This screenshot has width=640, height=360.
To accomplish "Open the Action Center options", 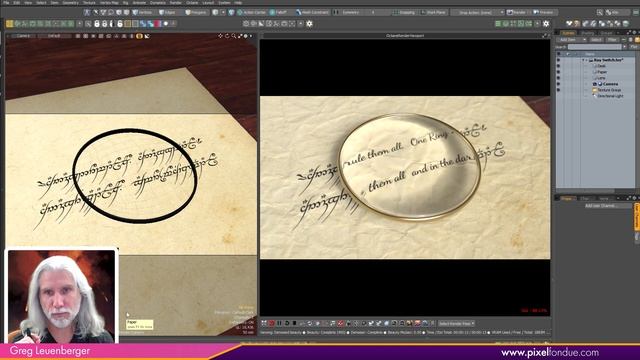I will click(251, 12).
